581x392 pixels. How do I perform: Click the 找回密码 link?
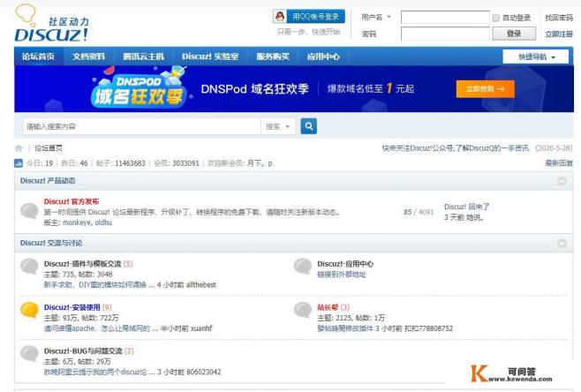click(559, 18)
